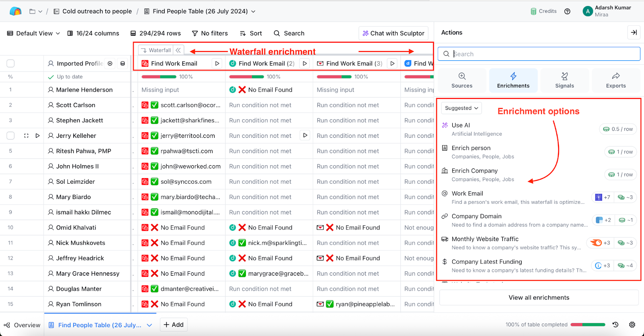This screenshot has width=644, height=336.
Task: Run the Find Work Email (3) column
Action: 392,64
